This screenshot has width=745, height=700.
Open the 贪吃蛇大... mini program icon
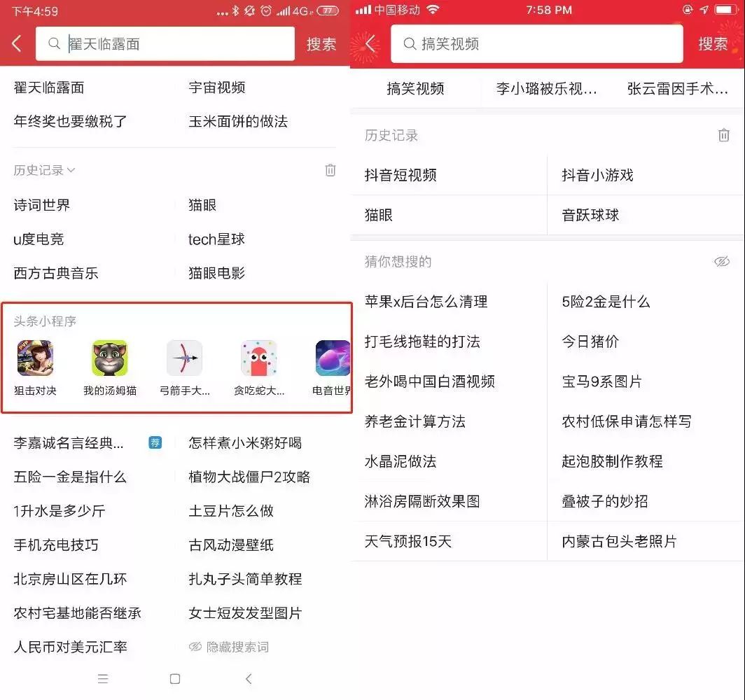pos(259,358)
